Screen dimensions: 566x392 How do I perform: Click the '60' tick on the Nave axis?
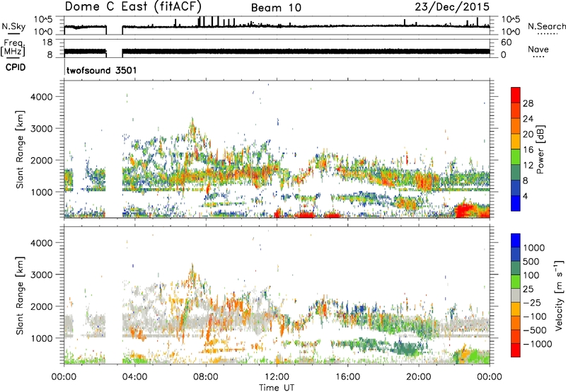coord(506,42)
